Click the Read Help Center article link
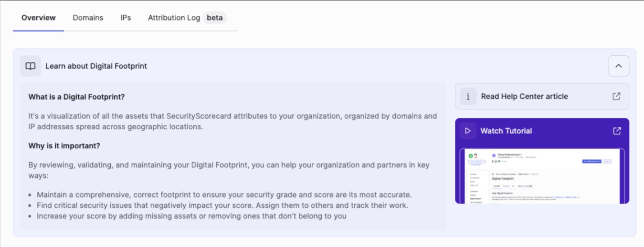The width and height of the screenshot is (644, 247). tap(525, 96)
